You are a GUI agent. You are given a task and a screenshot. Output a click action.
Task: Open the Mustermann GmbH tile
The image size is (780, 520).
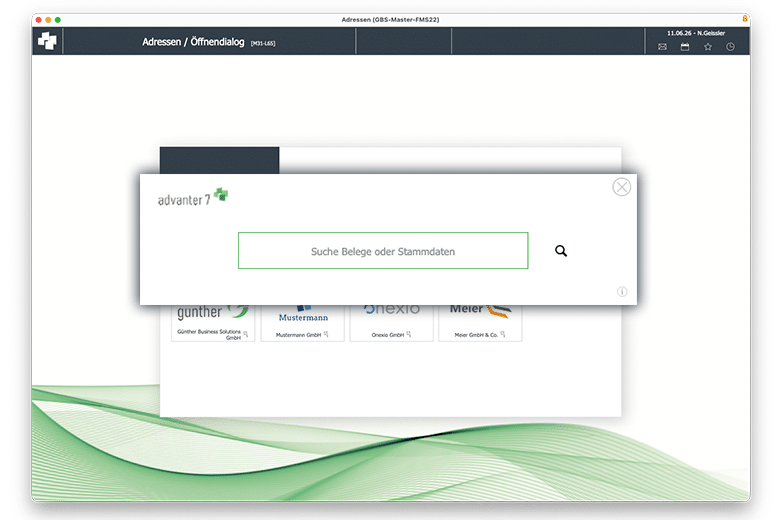click(302, 323)
